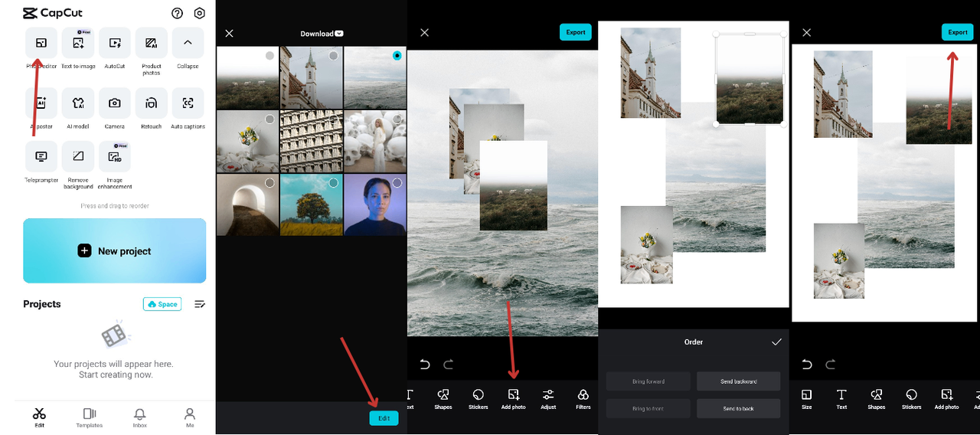Open Stickers in ocean canvas editor
This screenshot has height=435, width=980.
[478, 399]
